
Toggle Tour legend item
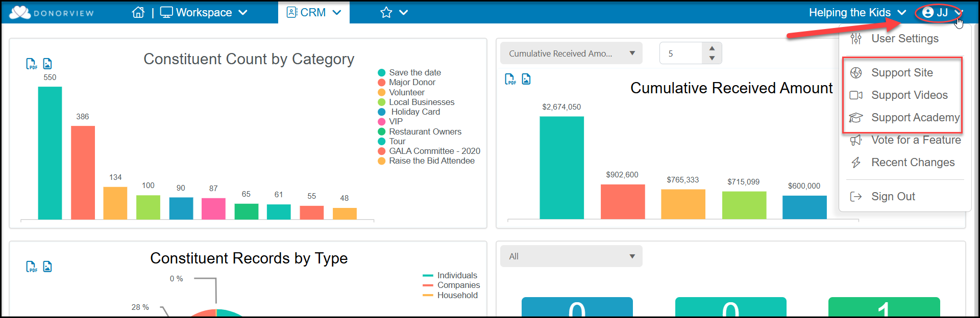(x=392, y=142)
